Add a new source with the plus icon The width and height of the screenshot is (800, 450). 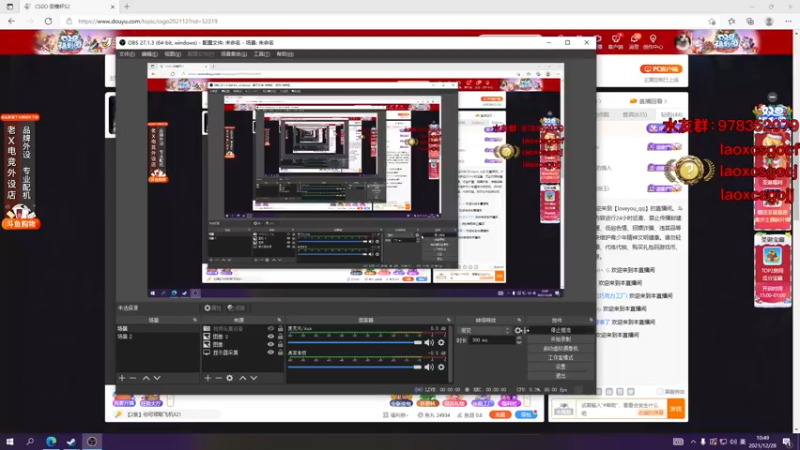tap(208, 378)
